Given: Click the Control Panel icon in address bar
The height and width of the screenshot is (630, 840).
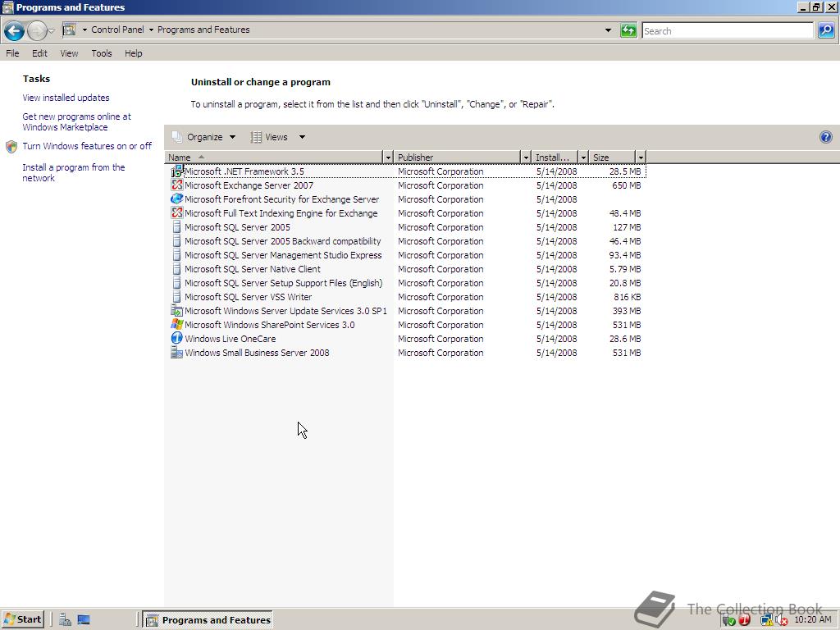Looking at the screenshot, I should pyautogui.click(x=69, y=30).
